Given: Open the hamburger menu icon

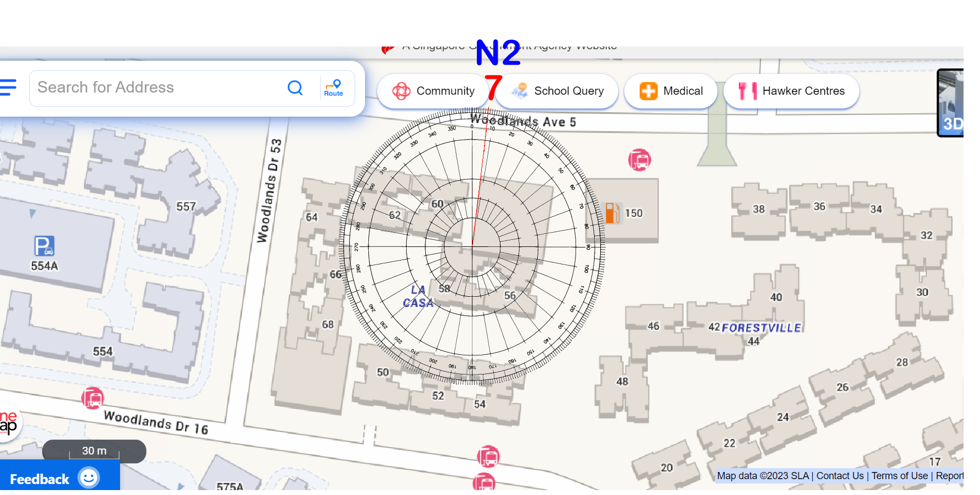Looking at the screenshot, I should click(8, 88).
